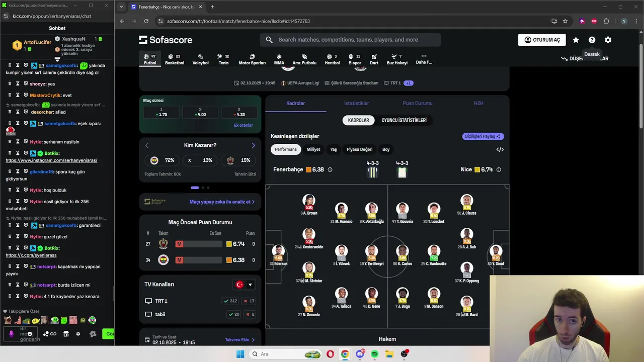Open the Hentbol sport category

(332, 59)
